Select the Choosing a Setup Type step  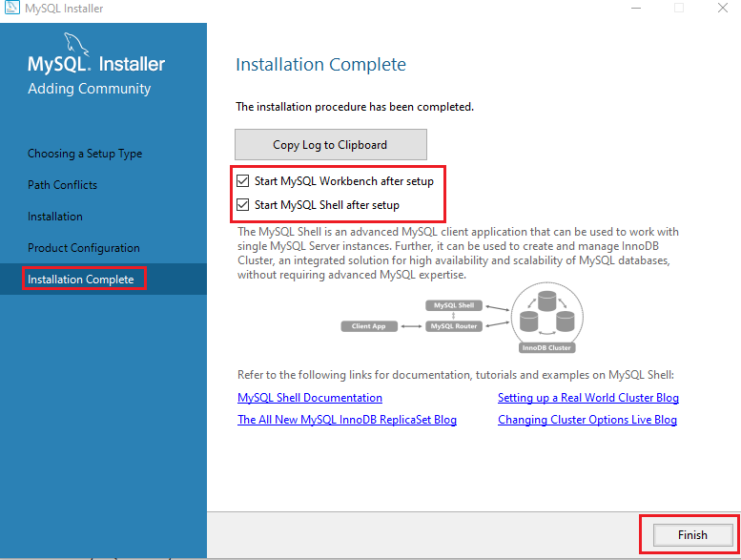pyautogui.click(x=85, y=154)
